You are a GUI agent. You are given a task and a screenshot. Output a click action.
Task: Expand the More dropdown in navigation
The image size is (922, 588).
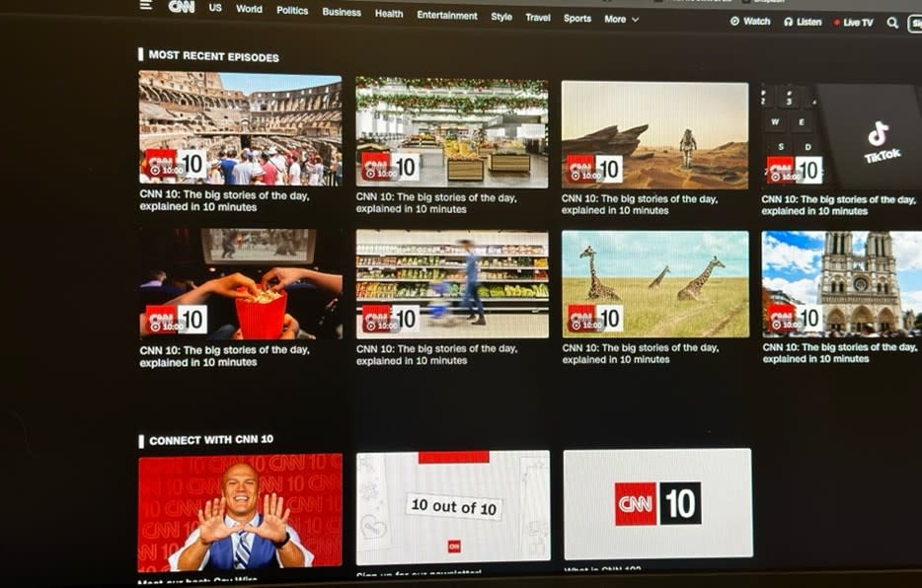pyautogui.click(x=621, y=19)
